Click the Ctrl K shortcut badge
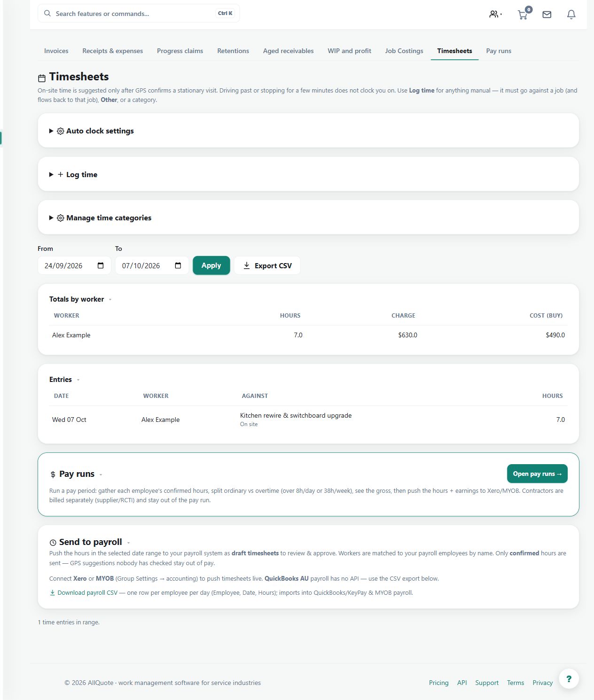 coord(225,14)
